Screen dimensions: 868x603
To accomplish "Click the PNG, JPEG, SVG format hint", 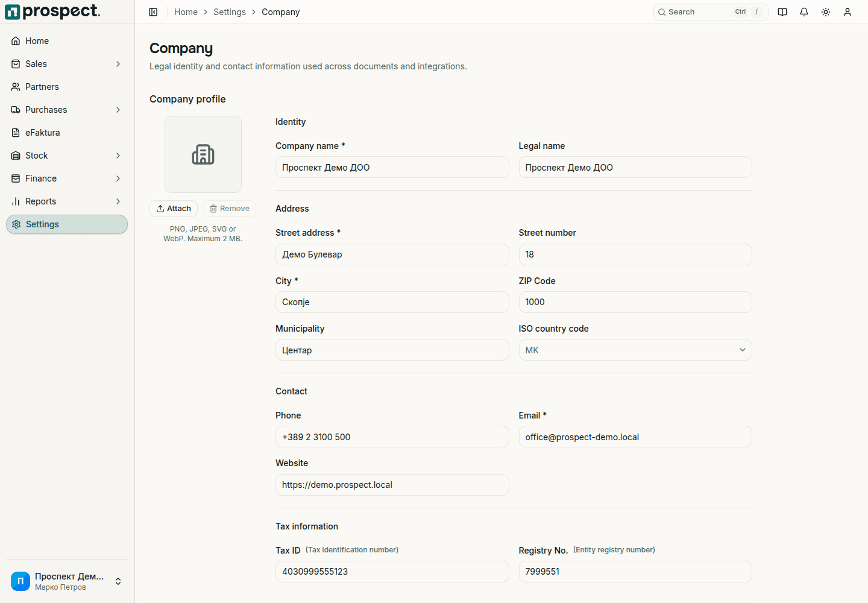I will click(x=203, y=234).
